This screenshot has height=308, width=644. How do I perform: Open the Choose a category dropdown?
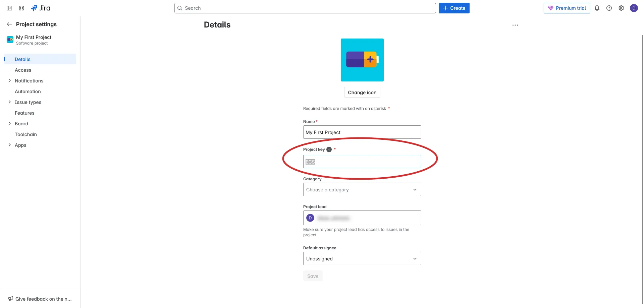(362, 190)
